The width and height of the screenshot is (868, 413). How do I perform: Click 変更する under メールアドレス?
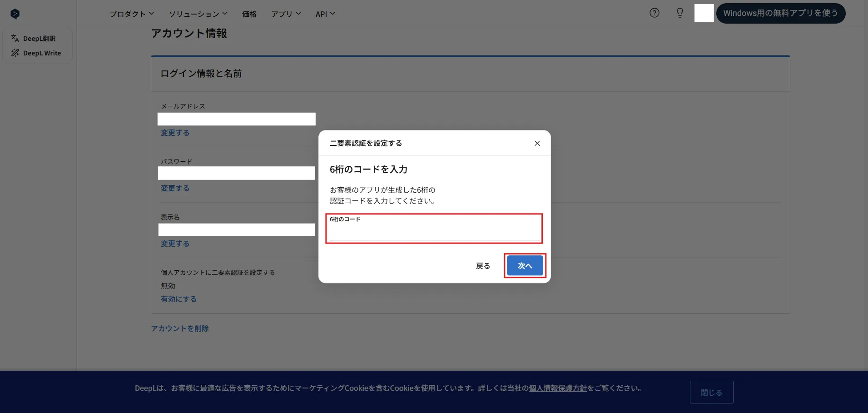pyautogui.click(x=175, y=133)
